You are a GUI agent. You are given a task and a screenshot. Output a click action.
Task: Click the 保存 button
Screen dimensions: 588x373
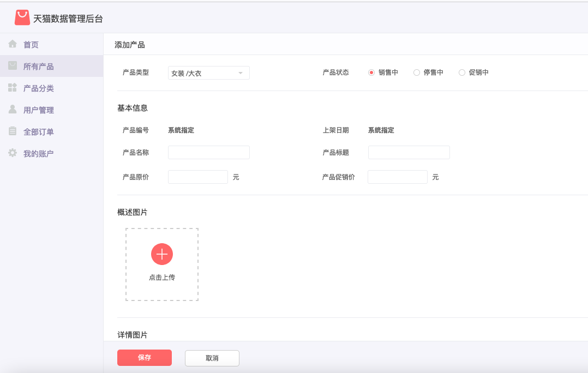pyautogui.click(x=145, y=358)
